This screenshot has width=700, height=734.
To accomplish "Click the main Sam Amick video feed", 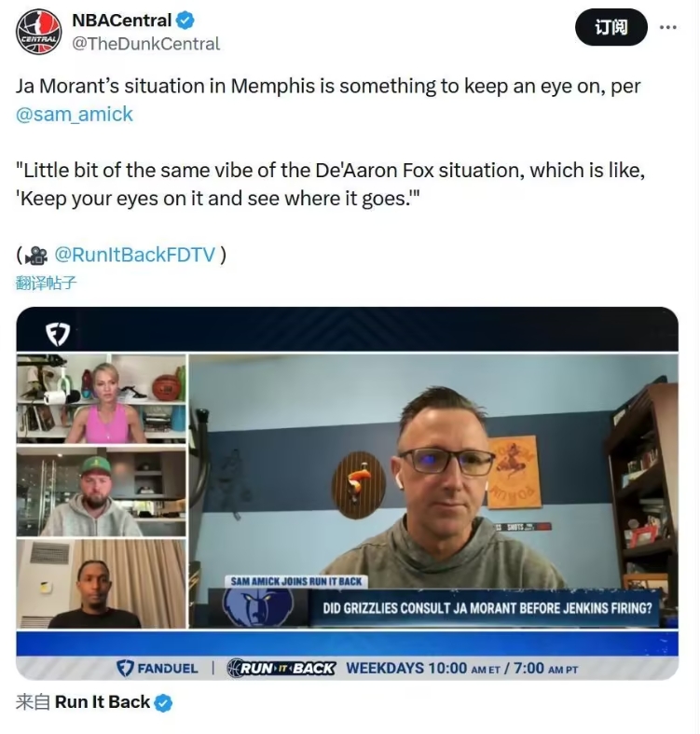I will [x=433, y=468].
